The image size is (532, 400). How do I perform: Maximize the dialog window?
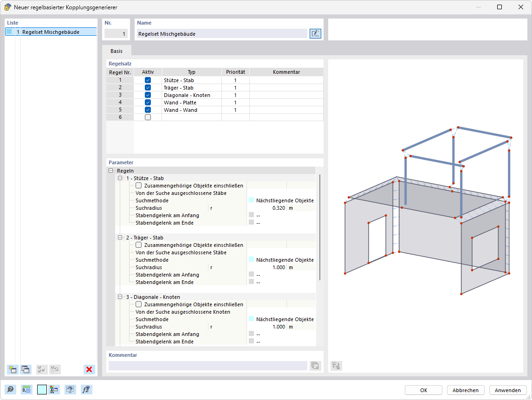tap(500, 7)
